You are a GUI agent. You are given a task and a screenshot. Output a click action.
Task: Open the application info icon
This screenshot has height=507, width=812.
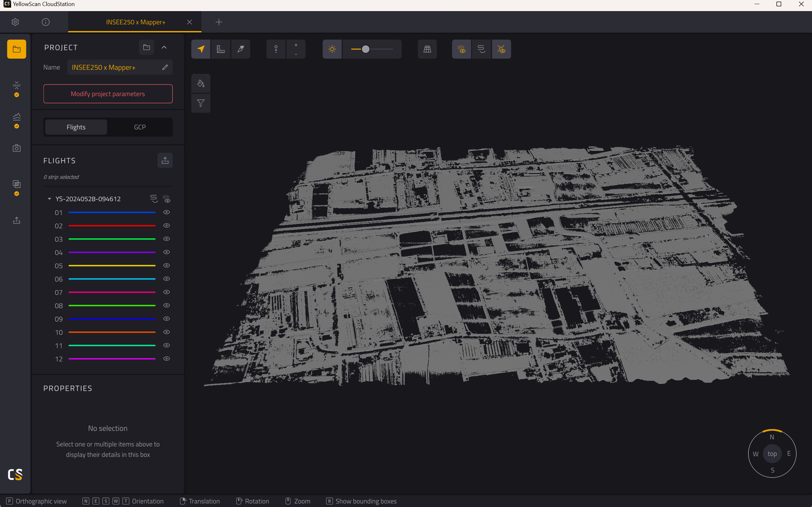click(x=46, y=22)
